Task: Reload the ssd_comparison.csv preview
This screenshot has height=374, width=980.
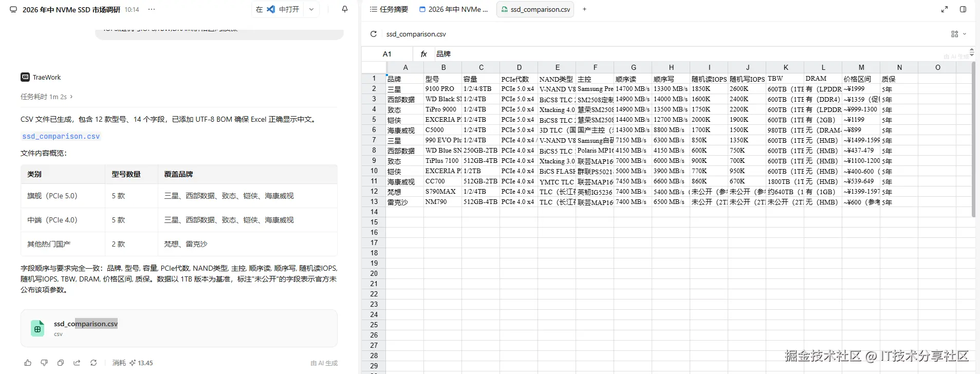Action: [374, 34]
